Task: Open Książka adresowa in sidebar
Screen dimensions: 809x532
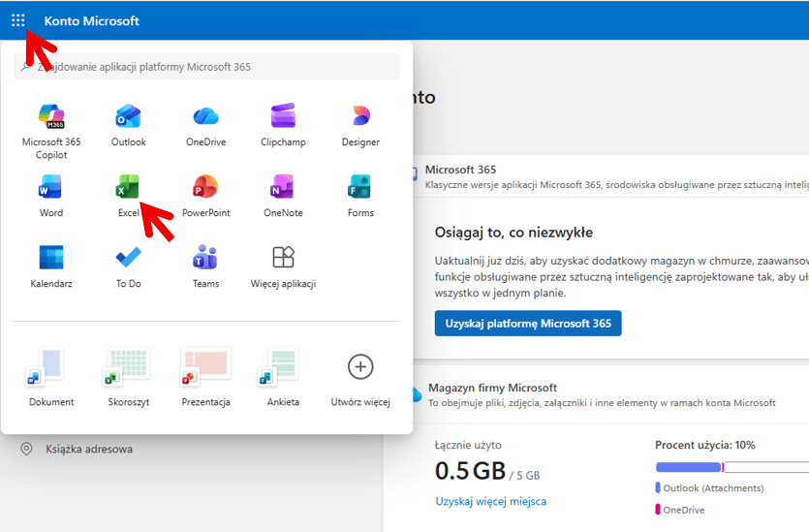Action: (x=89, y=449)
